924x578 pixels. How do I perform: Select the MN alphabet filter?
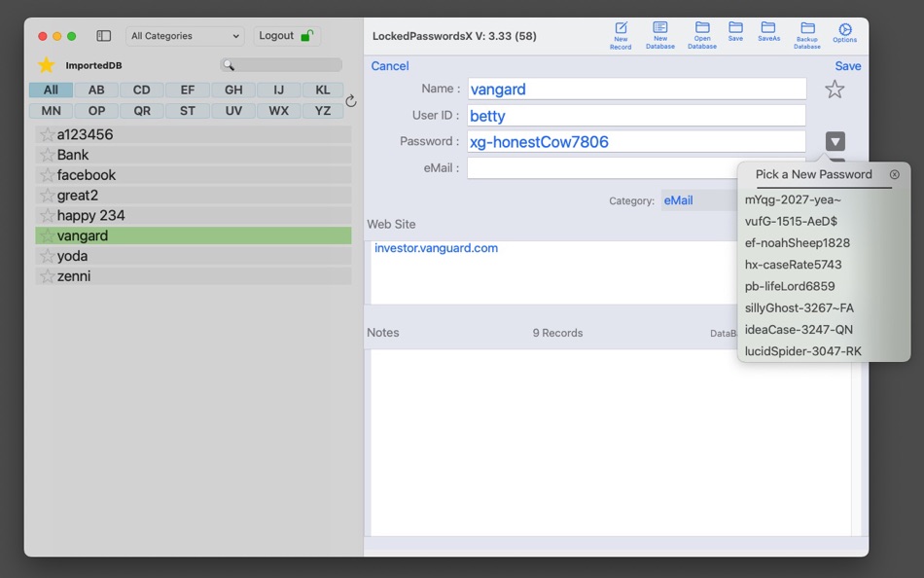tap(51, 111)
